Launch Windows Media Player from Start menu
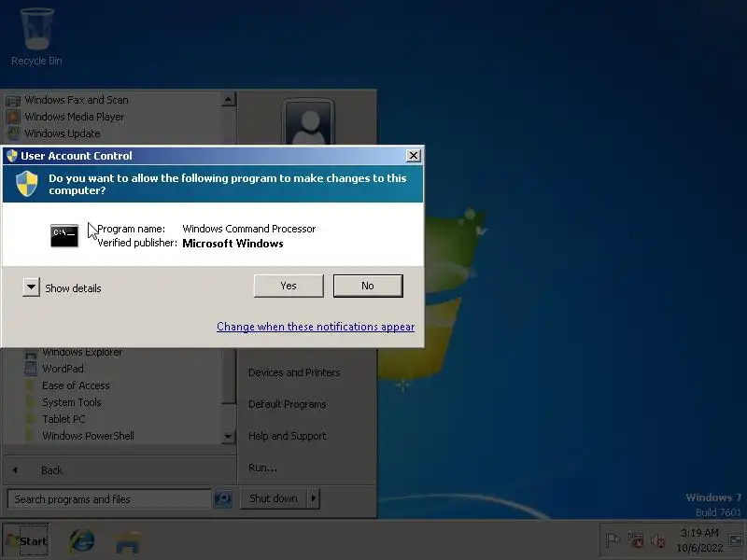This screenshot has height=560, width=747. point(75,117)
